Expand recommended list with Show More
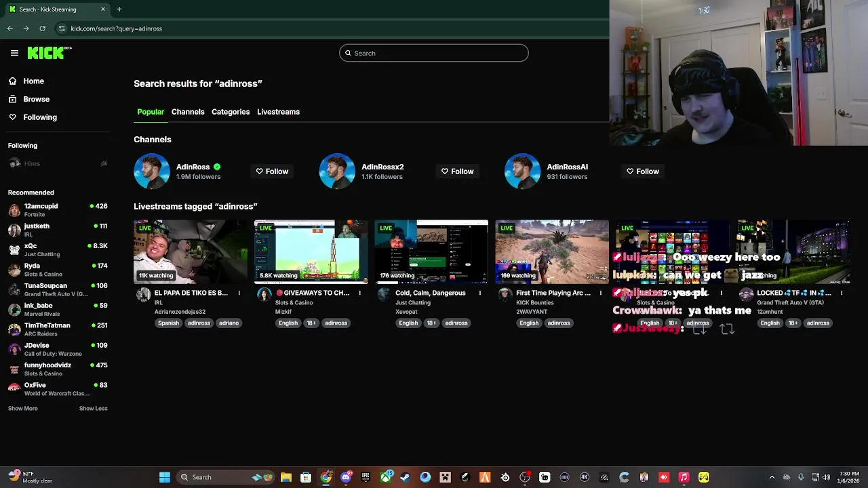The height and width of the screenshot is (488, 868). tap(22, 409)
